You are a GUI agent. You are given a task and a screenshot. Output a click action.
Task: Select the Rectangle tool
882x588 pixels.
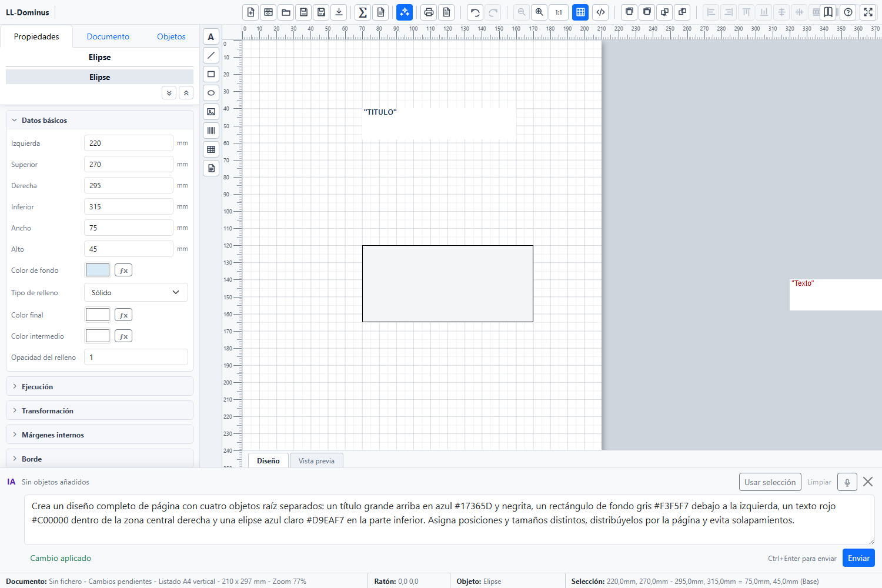click(x=211, y=74)
